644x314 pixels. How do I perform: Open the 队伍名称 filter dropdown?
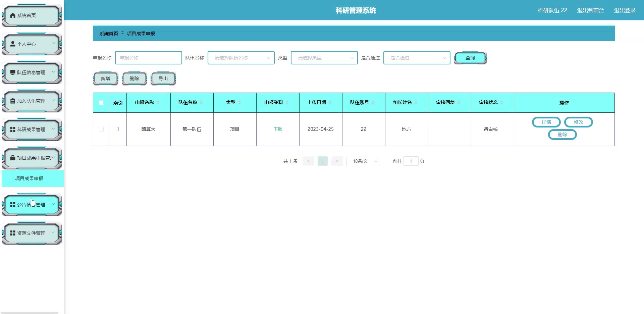tap(241, 58)
